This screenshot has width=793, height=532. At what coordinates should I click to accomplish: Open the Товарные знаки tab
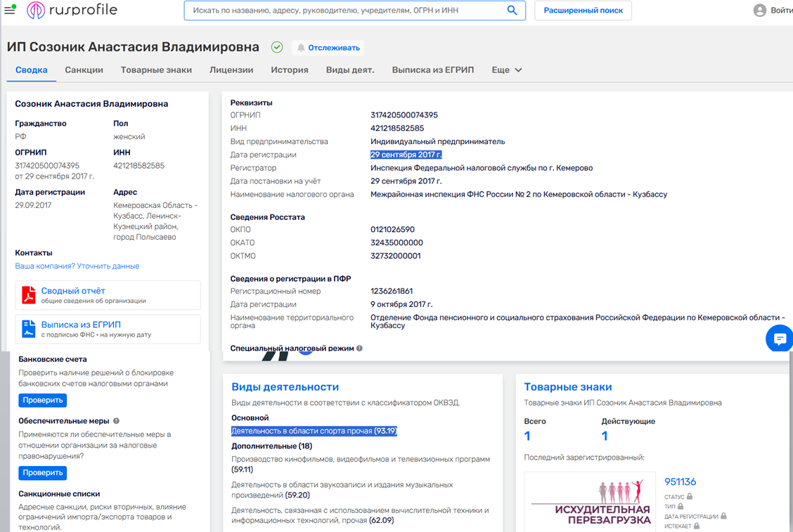pos(156,70)
